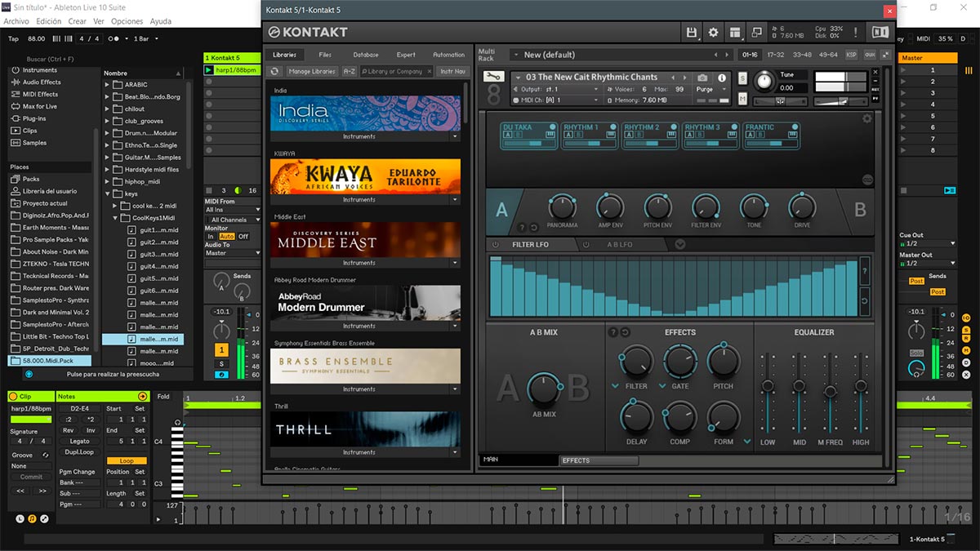Screen dimensions: 980x551
Task: Click the snapshot camera icon
Action: click(x=702, y=78)
